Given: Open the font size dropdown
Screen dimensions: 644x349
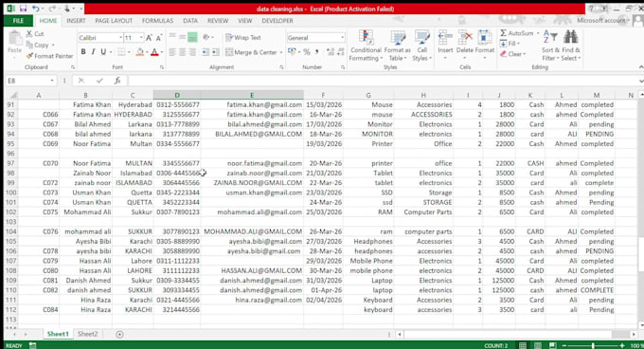Looking at the screenshot, I should (141, 38).
